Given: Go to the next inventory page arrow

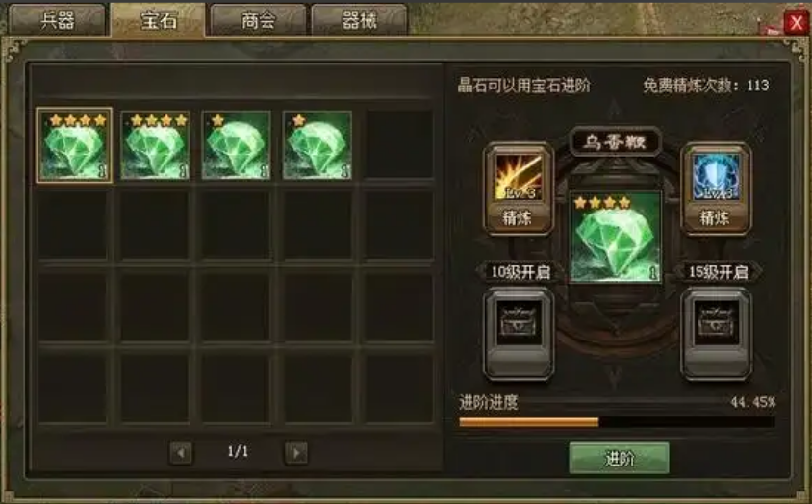Looking at the screenshot, I should coord(296,453).
